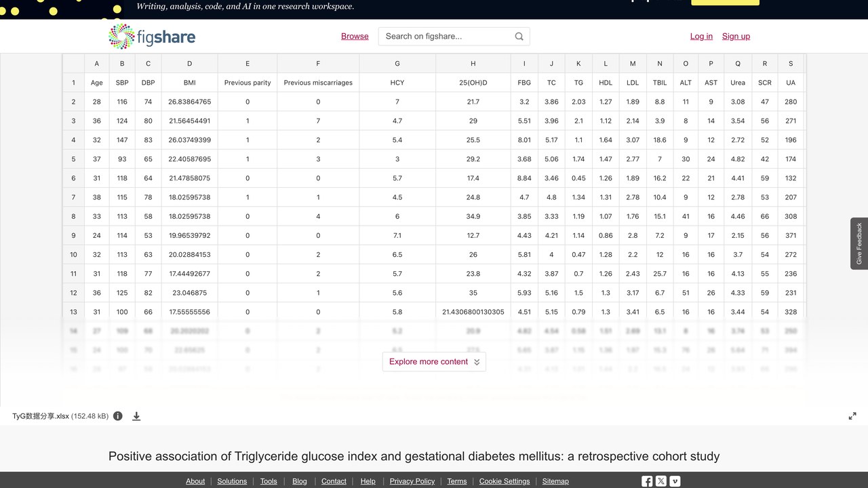Screen dimensions: 868x488
Task: Click the 25(OH)D header cell
Action: pos(473,83)
